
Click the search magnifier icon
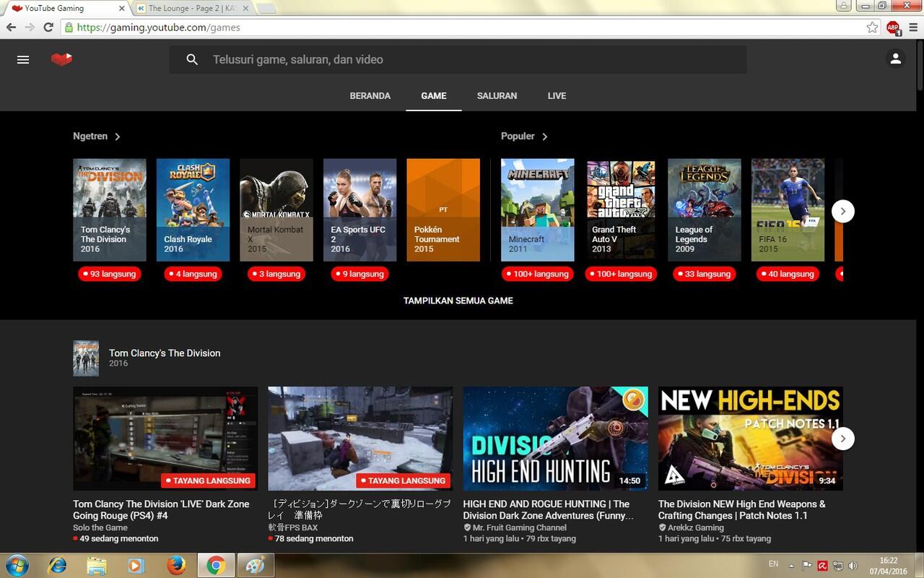[x=192, y=59]
